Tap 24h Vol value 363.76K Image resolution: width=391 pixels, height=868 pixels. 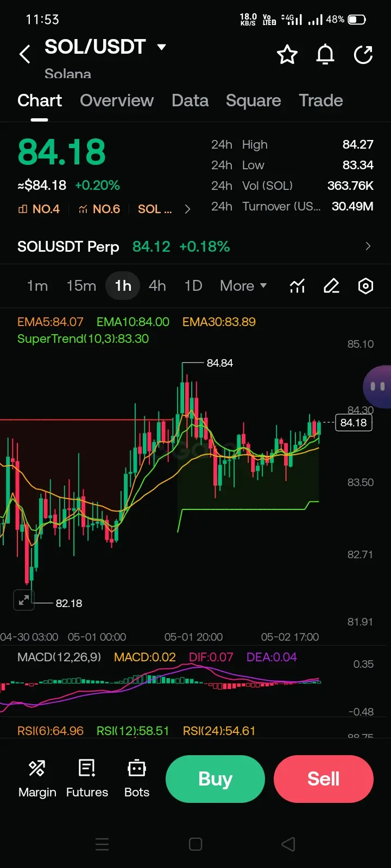click(x=350, y=186)
